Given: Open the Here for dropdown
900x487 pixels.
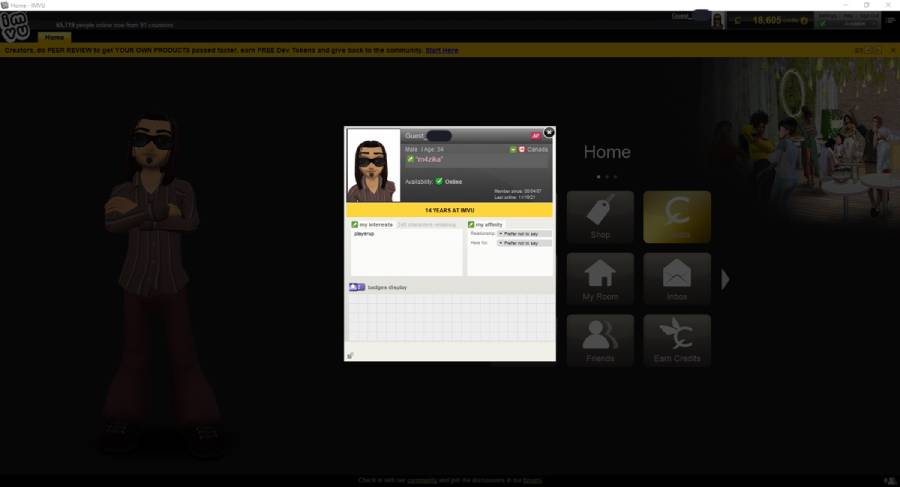Looking at the screenshot, I should click(524, 243).
